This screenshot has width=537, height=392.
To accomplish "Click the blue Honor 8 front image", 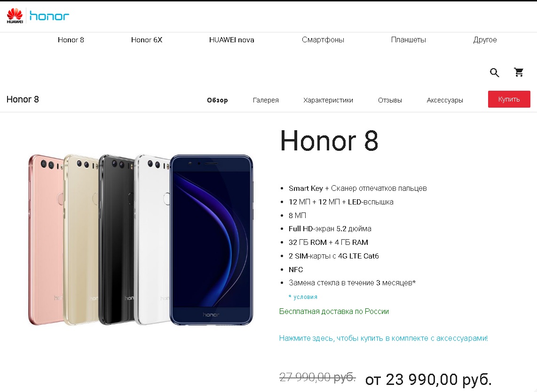I will click(211, 240).
